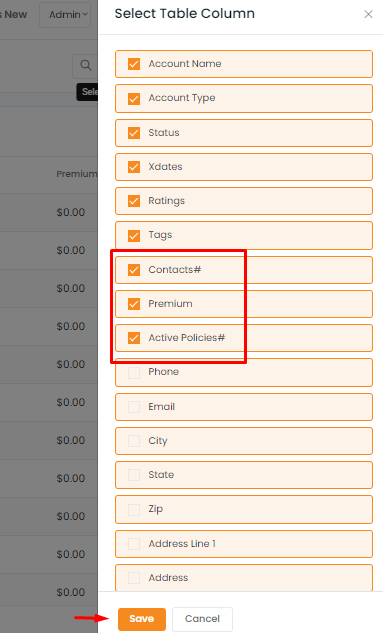Tick the Zip column checkbox
The width and height of the screenshot is (383, 633).
pos(134,509)
